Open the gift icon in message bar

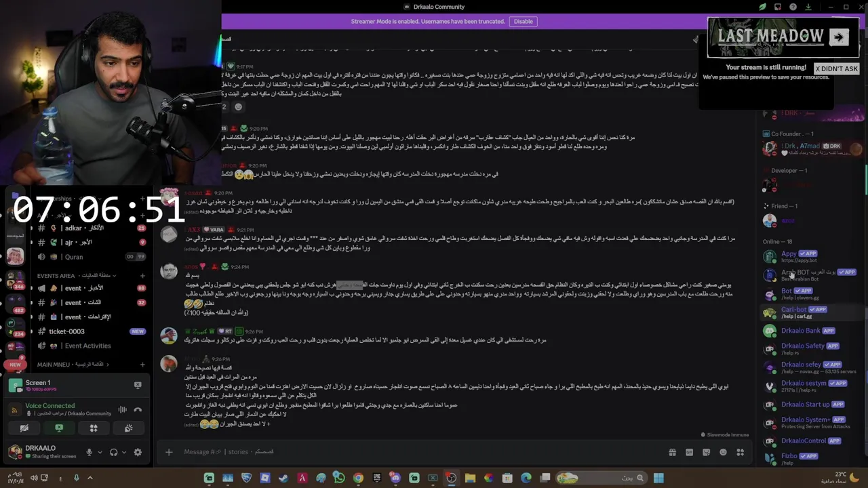(x=672, y=452)
